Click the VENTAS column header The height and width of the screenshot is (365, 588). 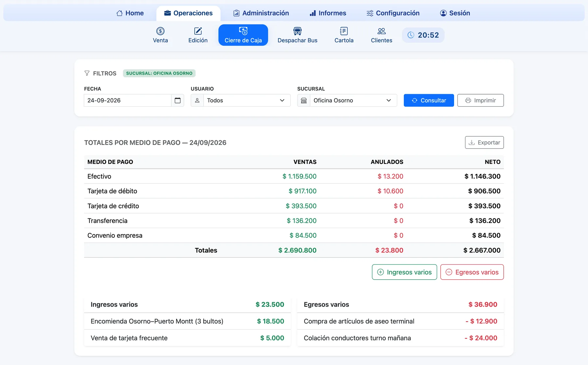pyautogui.click(x=305, y=162)
